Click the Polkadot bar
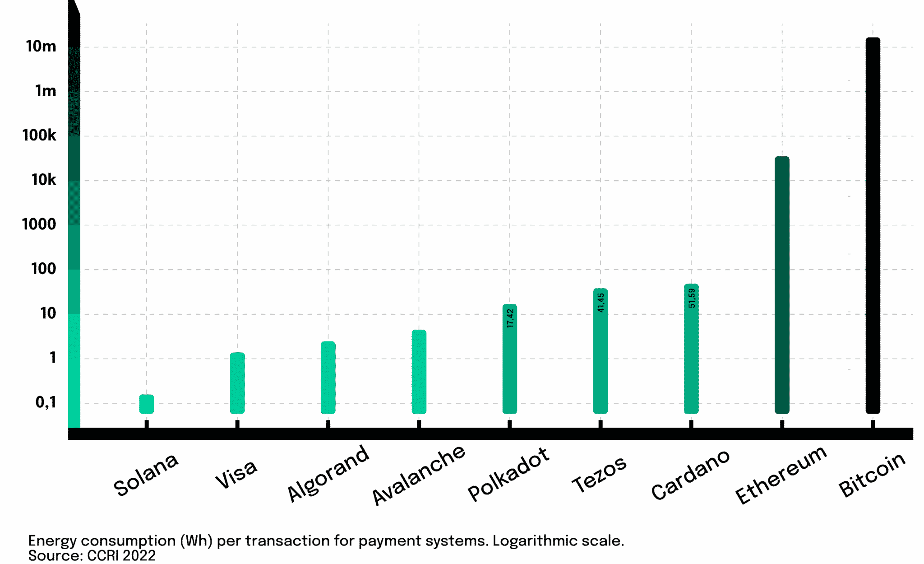This screenshot has width=924, height=564. point(510,359)
